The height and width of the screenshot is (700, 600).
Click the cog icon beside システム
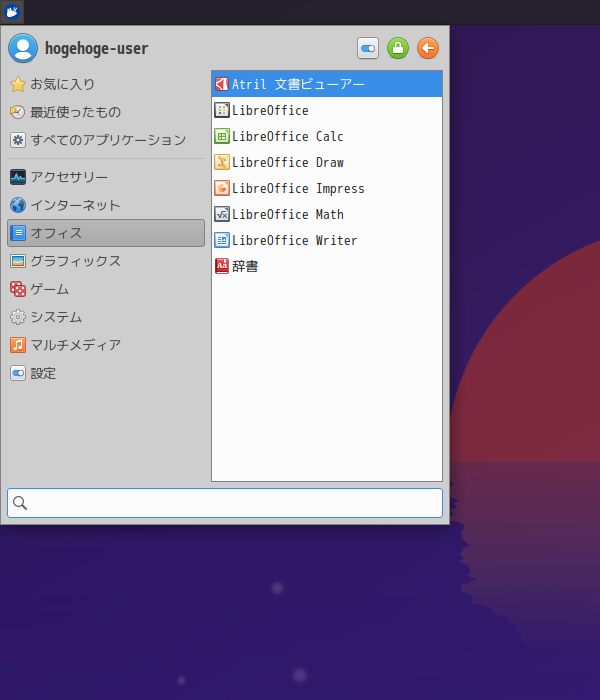point(18,317)
